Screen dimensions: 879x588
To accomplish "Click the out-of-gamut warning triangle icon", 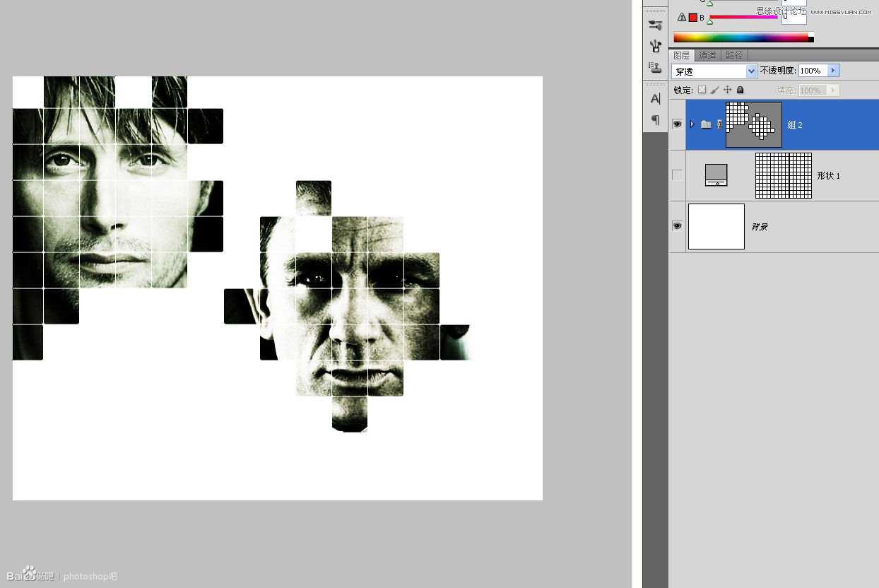I will (x=682, y=17).
